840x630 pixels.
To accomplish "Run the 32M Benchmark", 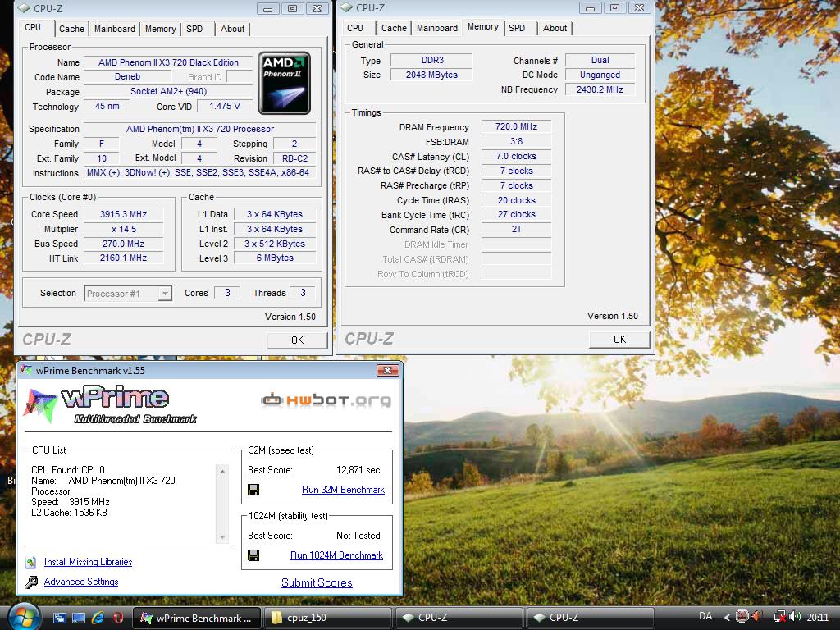I will tap(343, 490).
